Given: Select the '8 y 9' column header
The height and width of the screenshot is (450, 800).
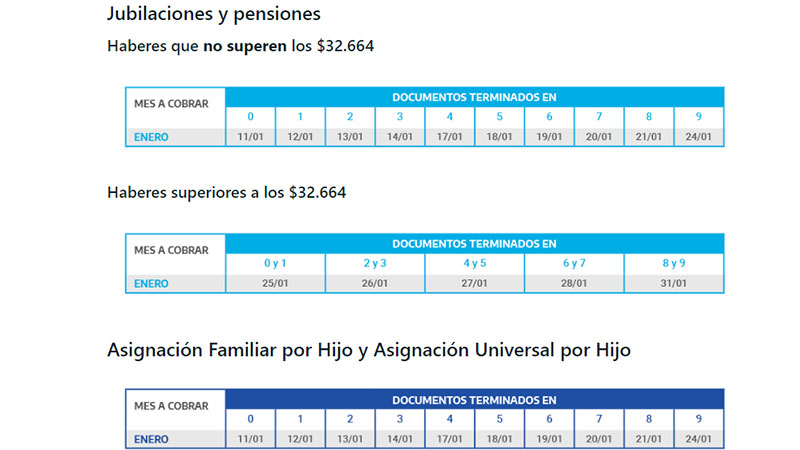Looking at the screenshot, I should [674, 263].
